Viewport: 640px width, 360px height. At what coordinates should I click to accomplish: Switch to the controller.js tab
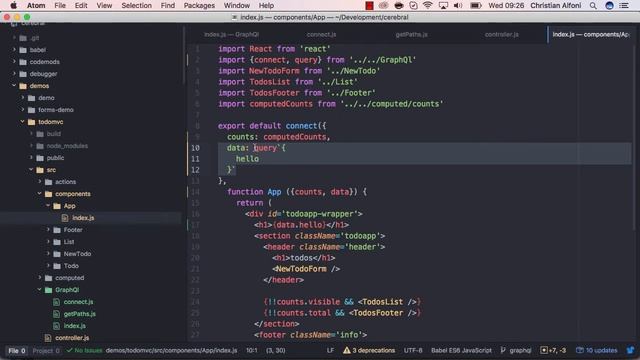[x=502, y=35]
